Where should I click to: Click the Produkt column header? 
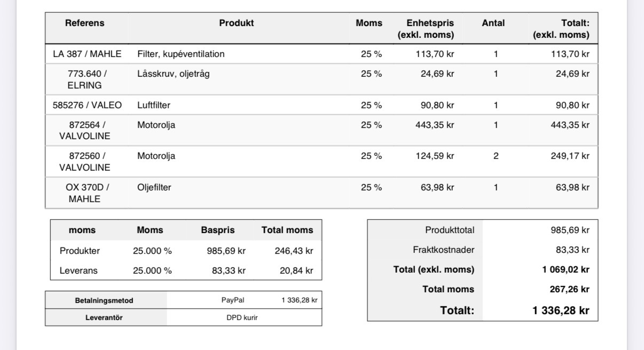237,23
